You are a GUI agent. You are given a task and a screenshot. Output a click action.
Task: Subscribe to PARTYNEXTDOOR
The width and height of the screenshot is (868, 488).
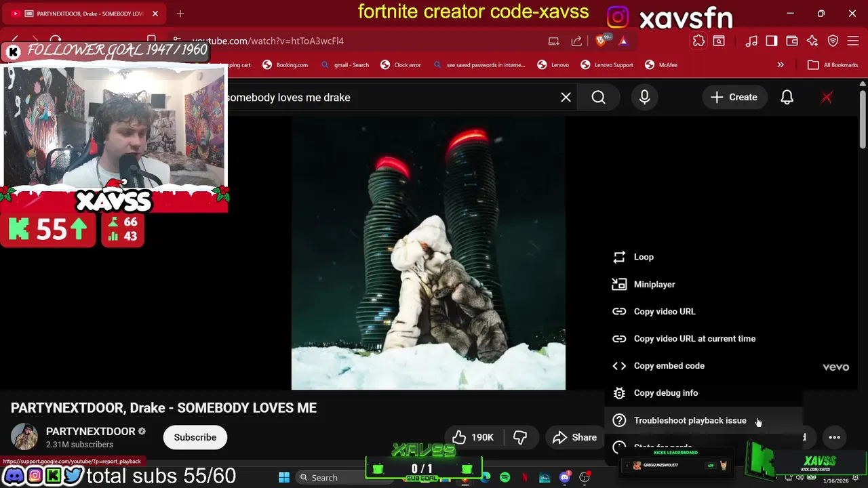(x=195, y=437)
